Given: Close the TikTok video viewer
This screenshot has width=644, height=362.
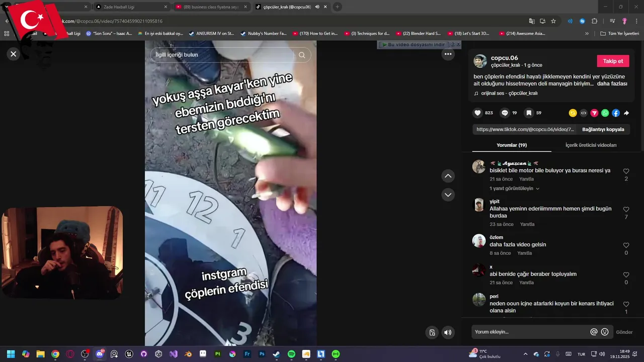Looking at the screenshot, I should pyautogui.click(x=14, y=54).
